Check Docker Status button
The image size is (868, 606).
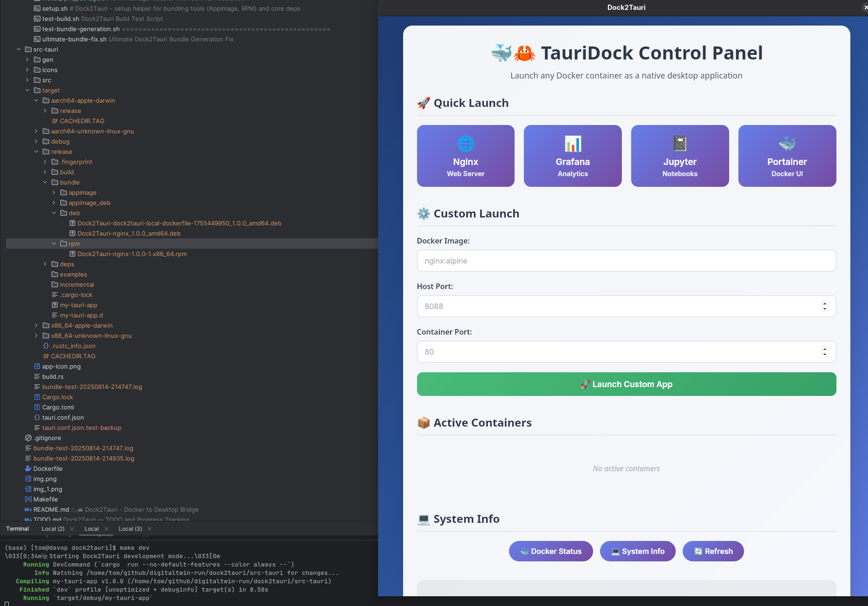tap(551, 551)
